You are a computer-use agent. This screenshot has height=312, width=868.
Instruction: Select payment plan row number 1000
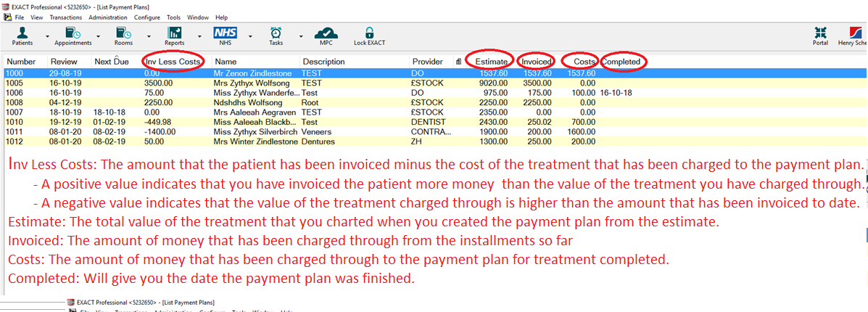[x=434, y=73]
